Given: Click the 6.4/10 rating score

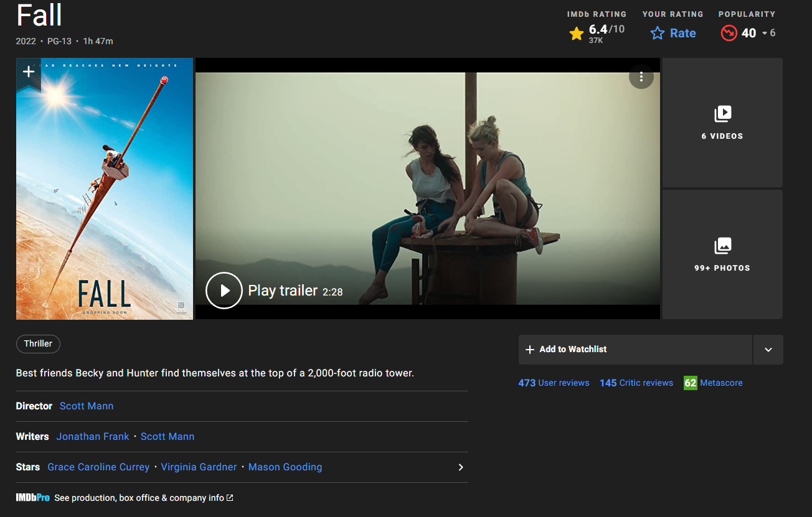Looking at the screenshot, I should pyautogui.click(x=607, y=29).
